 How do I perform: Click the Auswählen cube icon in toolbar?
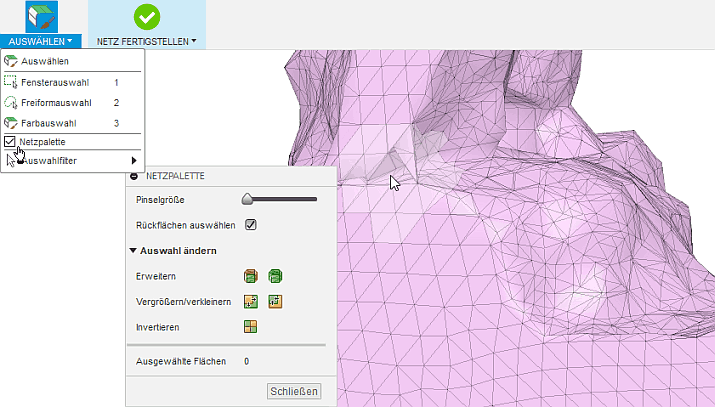point(41,17)
